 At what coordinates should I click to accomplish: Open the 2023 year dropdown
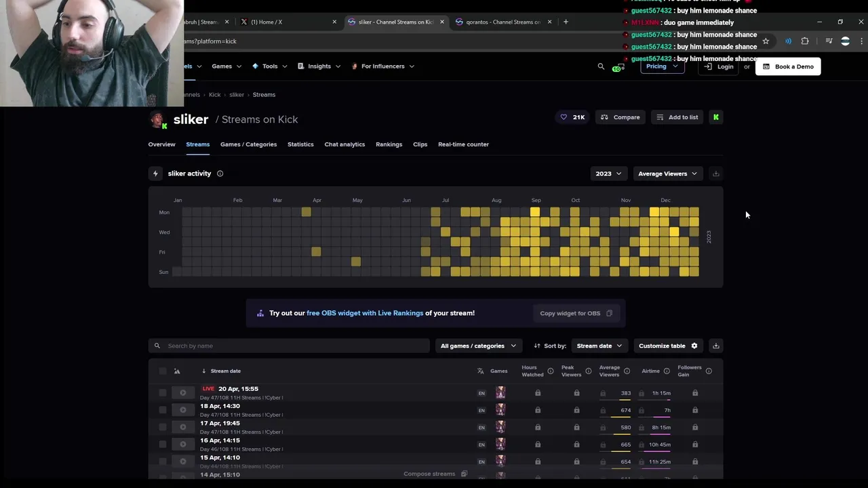pyautogui.click(x=608, y=174)
